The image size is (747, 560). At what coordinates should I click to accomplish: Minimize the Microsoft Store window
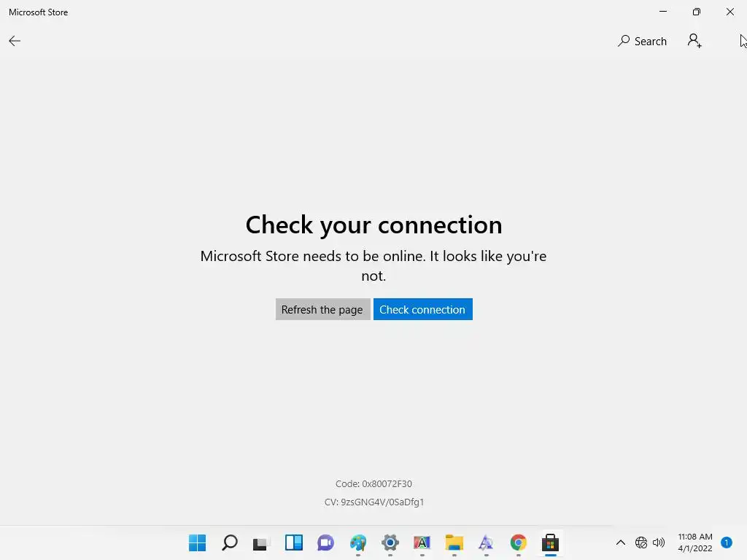point(662,12)
